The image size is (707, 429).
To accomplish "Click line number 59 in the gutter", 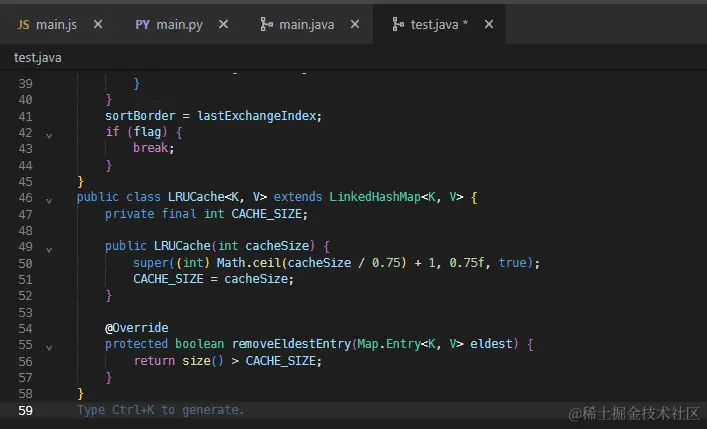I will click(x=26, y=411).
